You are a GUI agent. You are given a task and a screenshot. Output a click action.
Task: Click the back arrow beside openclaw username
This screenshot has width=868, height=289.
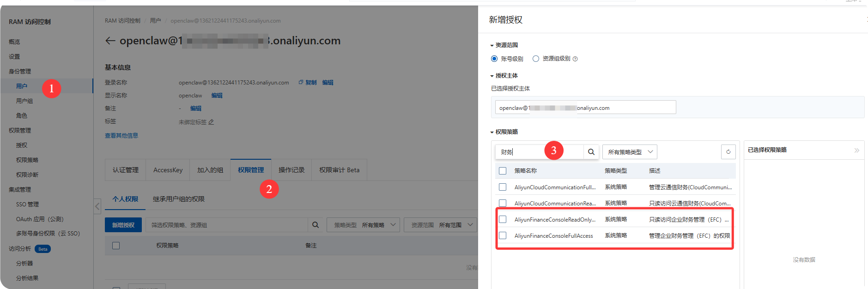coord(110,41)
